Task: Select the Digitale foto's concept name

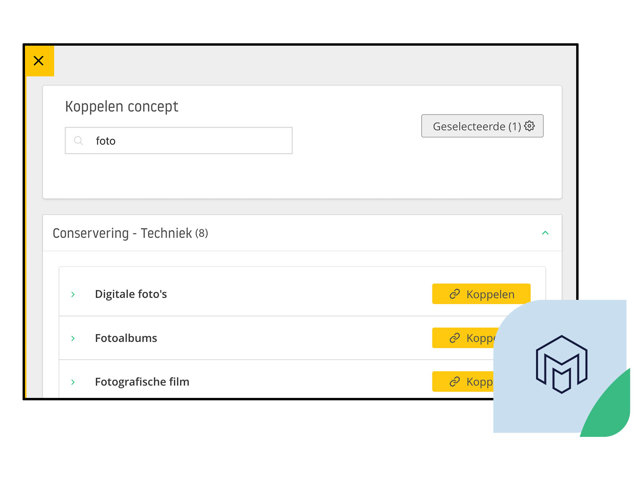Action: coord(131,294)
